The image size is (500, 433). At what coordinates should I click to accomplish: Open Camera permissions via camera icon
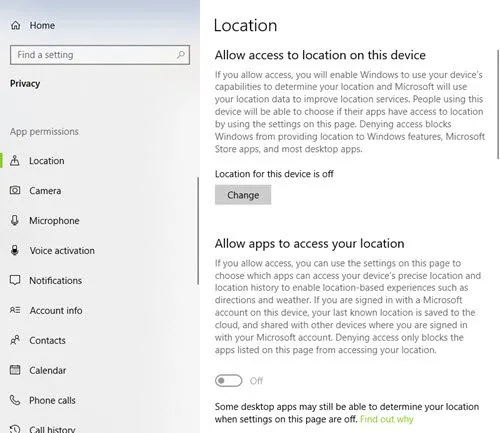[x=15, y=190]
